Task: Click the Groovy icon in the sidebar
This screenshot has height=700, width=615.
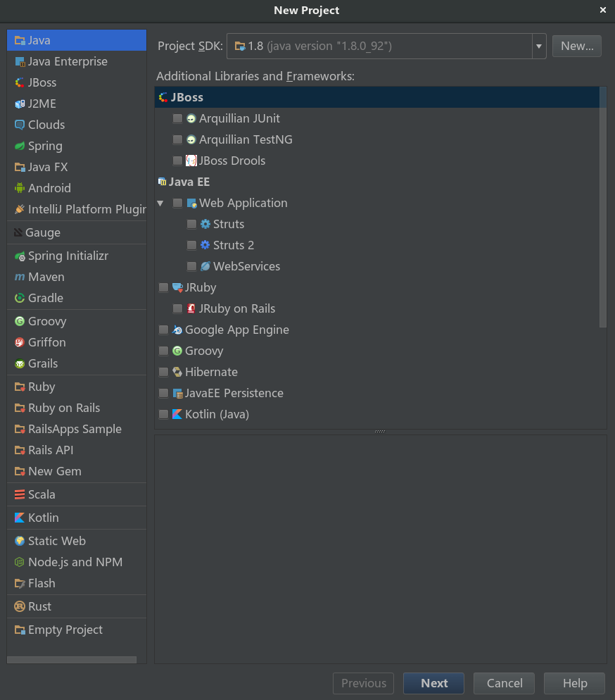Action: [x=20, y=321]
